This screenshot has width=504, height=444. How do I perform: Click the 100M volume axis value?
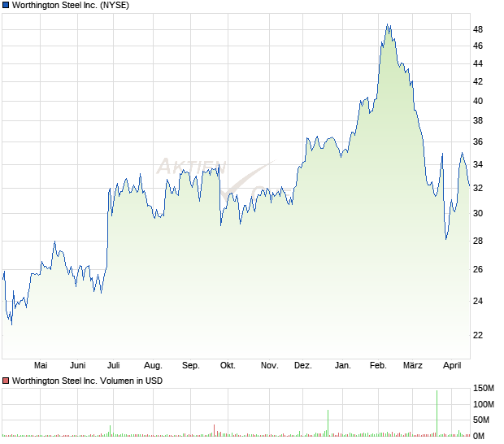click(484, 405)
